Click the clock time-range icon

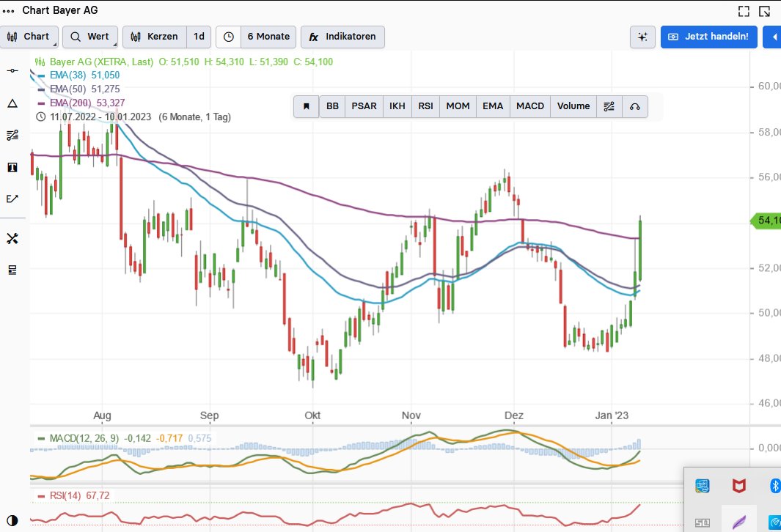[229, 37]
